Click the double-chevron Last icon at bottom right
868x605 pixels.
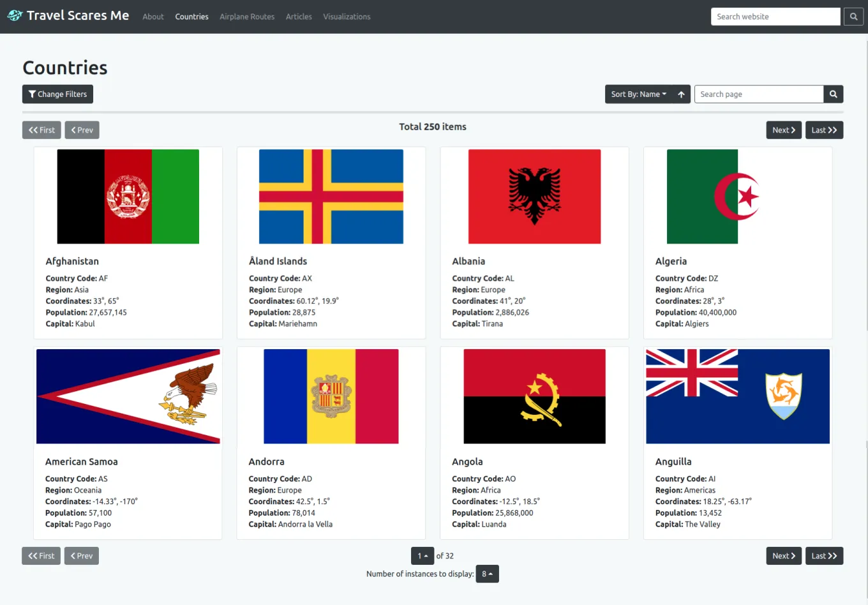click(832, 555)
